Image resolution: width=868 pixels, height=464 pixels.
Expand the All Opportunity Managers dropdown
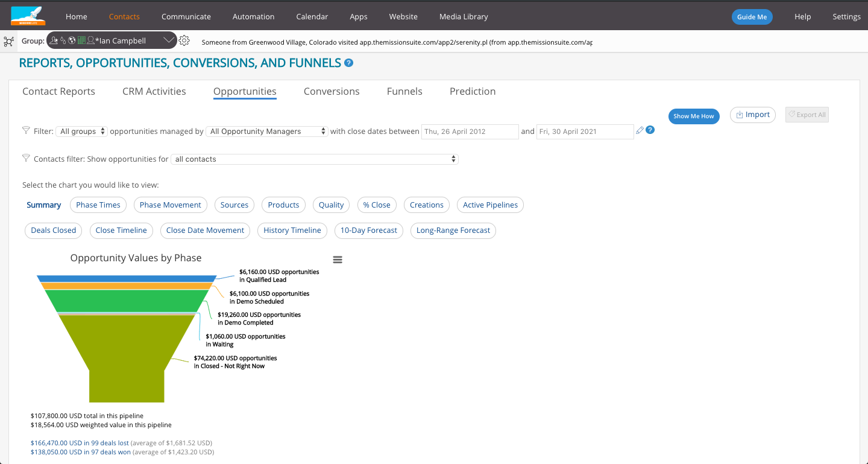[268, 132]
